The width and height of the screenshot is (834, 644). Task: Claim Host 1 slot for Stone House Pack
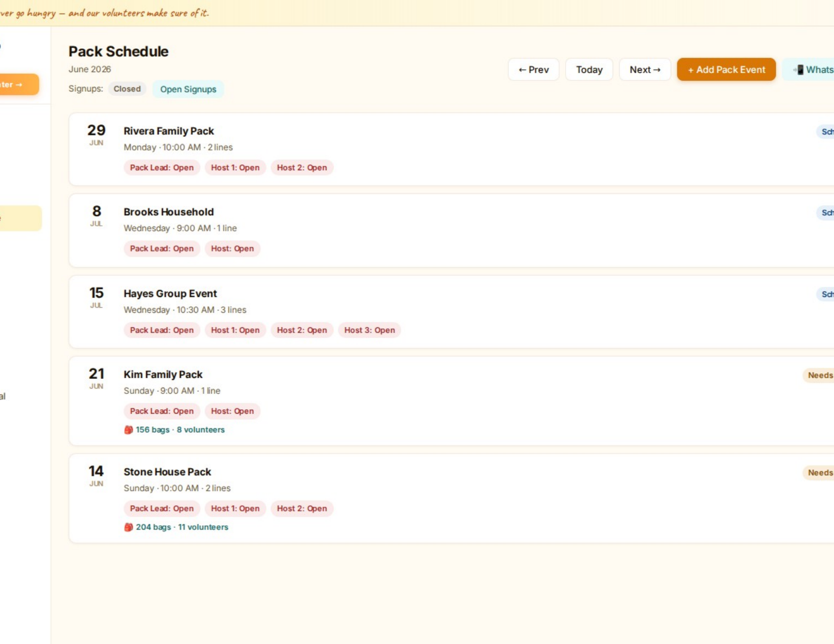(x=235, y=509)
